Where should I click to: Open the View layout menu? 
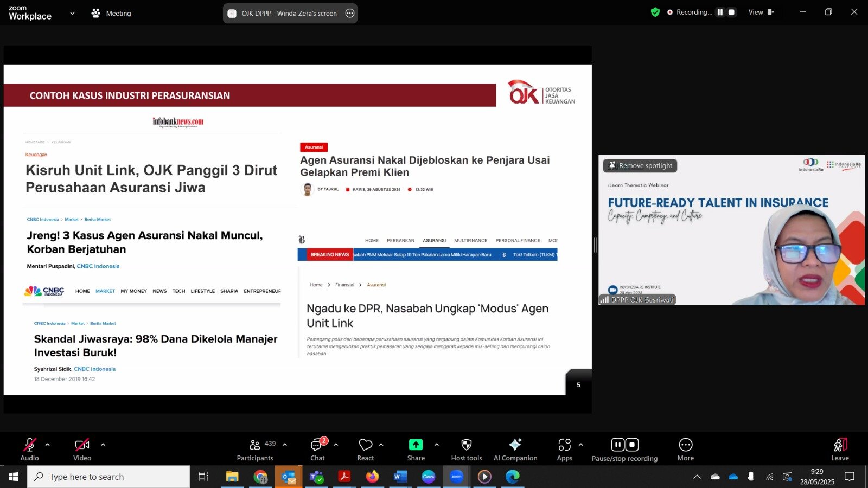(x=761, y=12)
